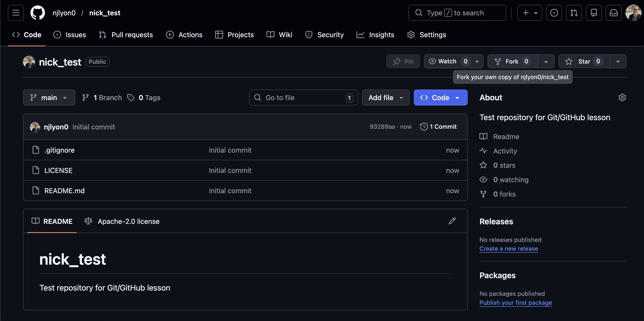Open the 0 stars link in sidebar
This screenshot has width=644, height=321.
(497, 165)
